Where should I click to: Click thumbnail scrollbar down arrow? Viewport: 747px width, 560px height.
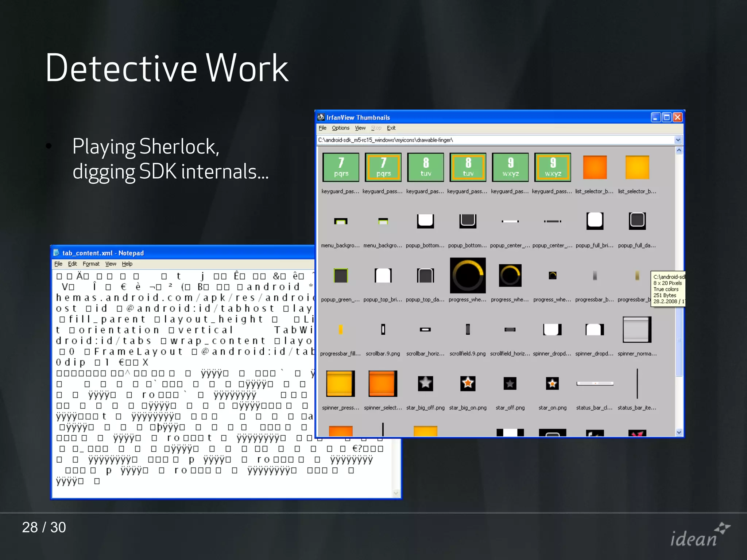(x=679, y=432)
